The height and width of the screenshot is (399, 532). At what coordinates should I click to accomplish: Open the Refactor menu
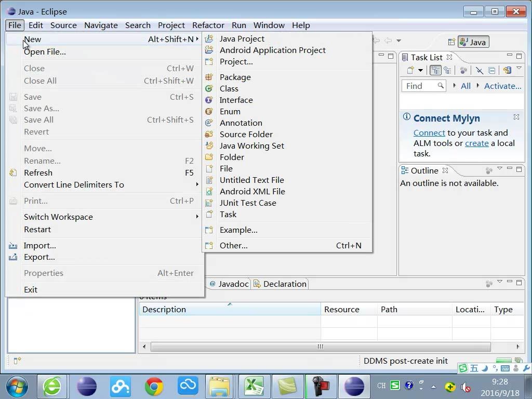pos(208,25)
